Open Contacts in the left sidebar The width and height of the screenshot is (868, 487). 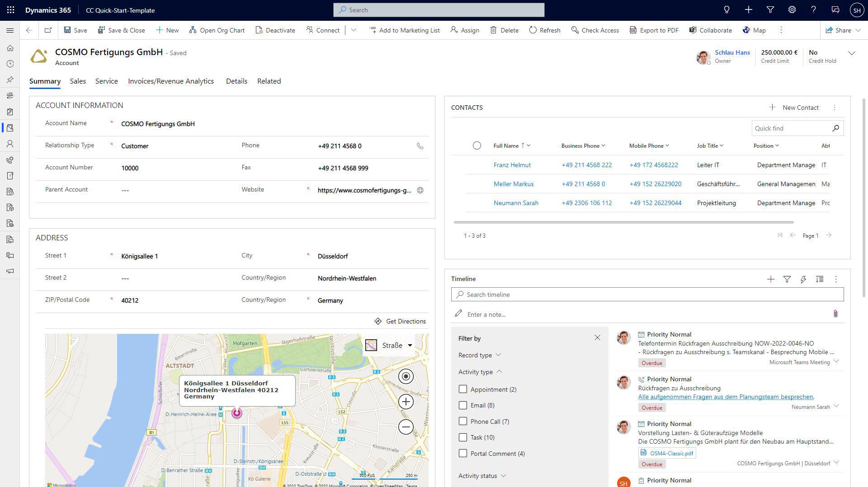(10, 144)
